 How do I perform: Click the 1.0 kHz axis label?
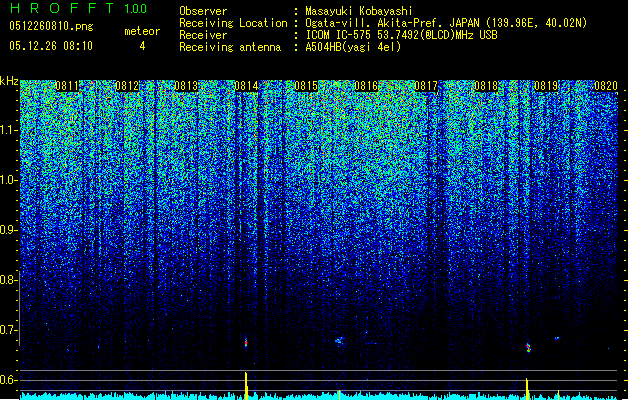(8, 180)
